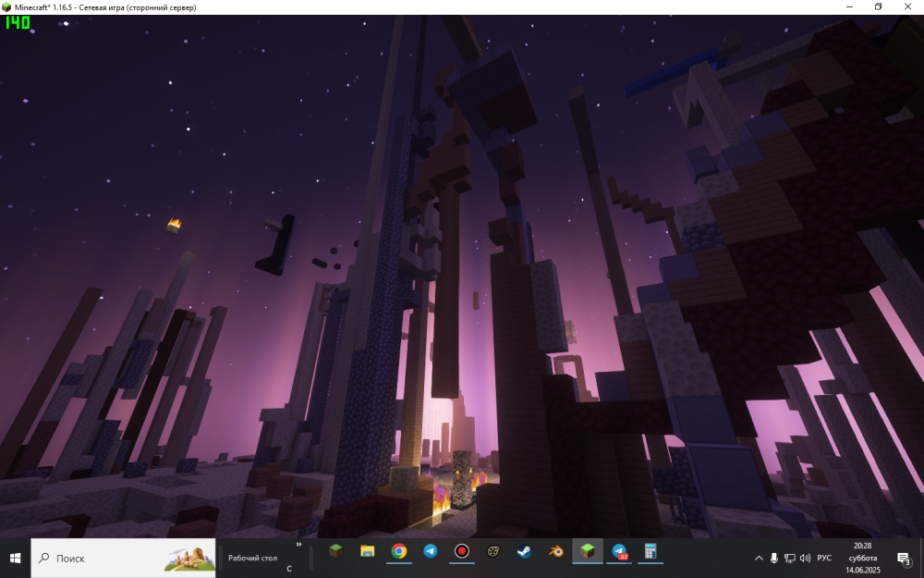Image resolution: width=924 pixels, height=578 pixels.
Task: Open the search highlights landscape picture
Action: [x=189, y=559]
